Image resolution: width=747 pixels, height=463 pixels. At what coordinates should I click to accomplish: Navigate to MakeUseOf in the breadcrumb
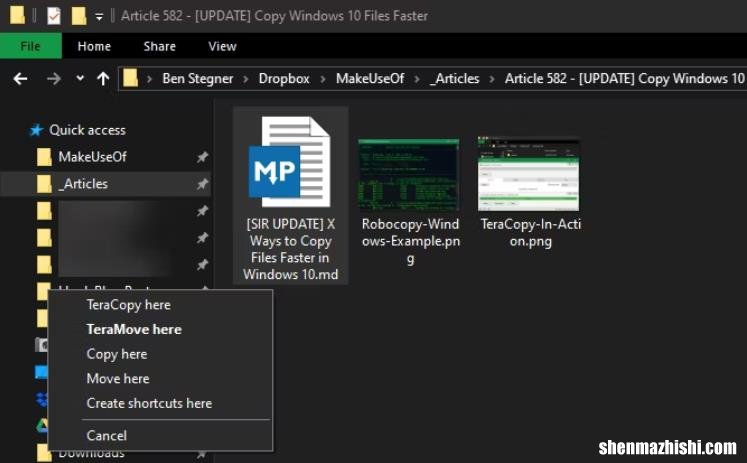370,79
